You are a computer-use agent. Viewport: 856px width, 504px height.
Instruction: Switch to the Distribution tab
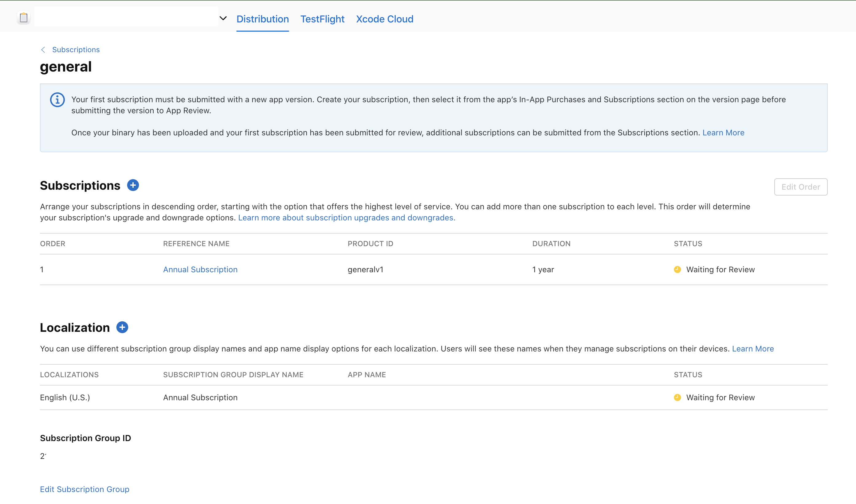pos(262,19)
